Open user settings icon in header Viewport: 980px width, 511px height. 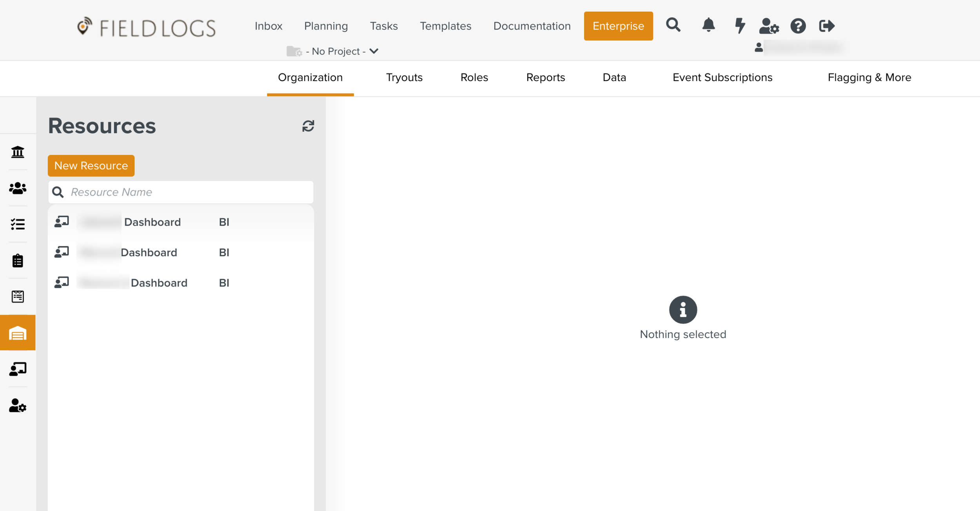tap(768, 26)
